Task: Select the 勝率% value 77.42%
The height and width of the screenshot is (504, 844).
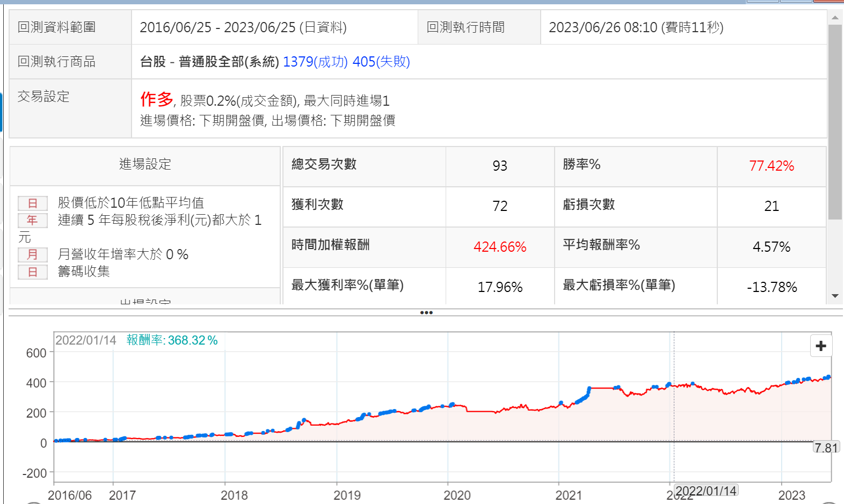Action: point(771,166)
